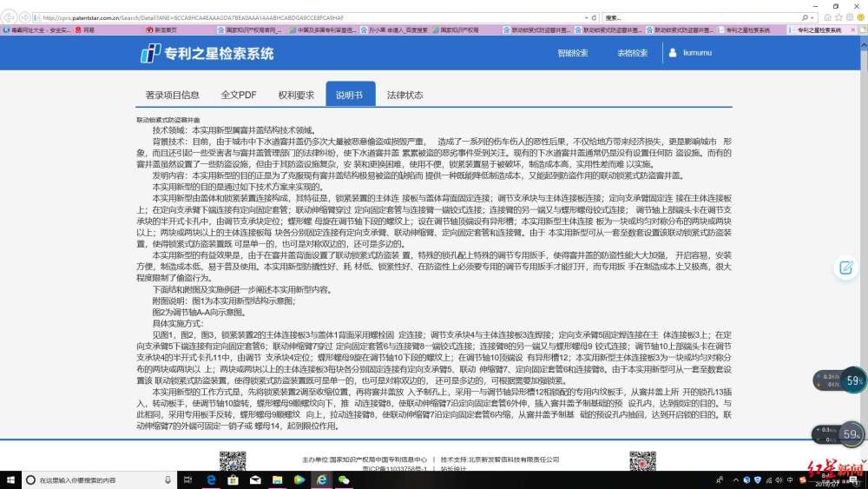Switch to the 毒霸网址大全 browser tab
The image size is (868, 489).
(36, 30)
